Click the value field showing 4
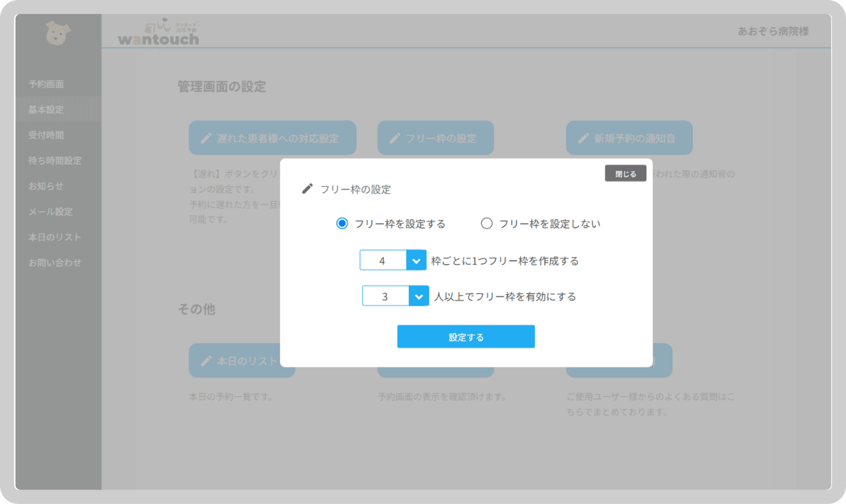 [x=383, y=260]
